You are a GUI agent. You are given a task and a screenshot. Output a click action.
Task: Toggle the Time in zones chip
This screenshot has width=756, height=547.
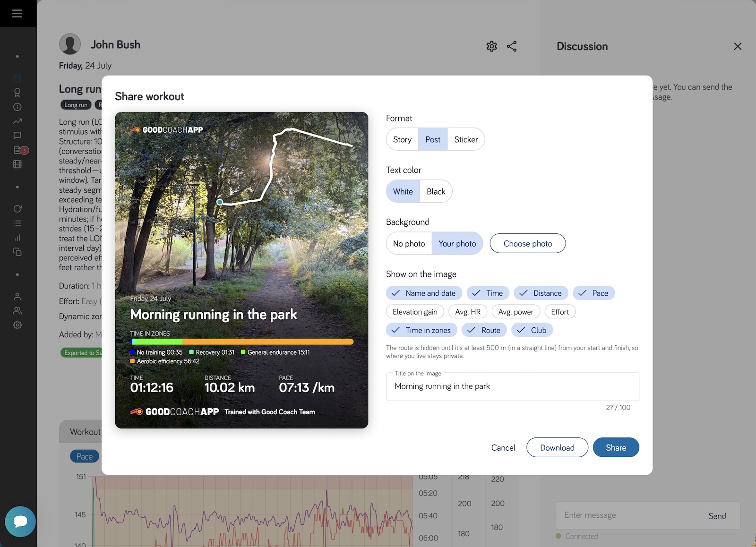[421, 330]
